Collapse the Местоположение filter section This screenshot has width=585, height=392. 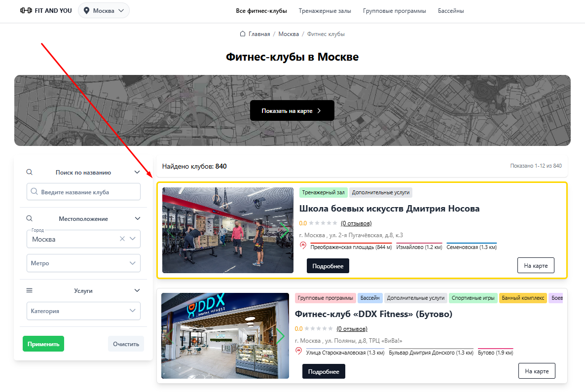click(x=137, y=218)
